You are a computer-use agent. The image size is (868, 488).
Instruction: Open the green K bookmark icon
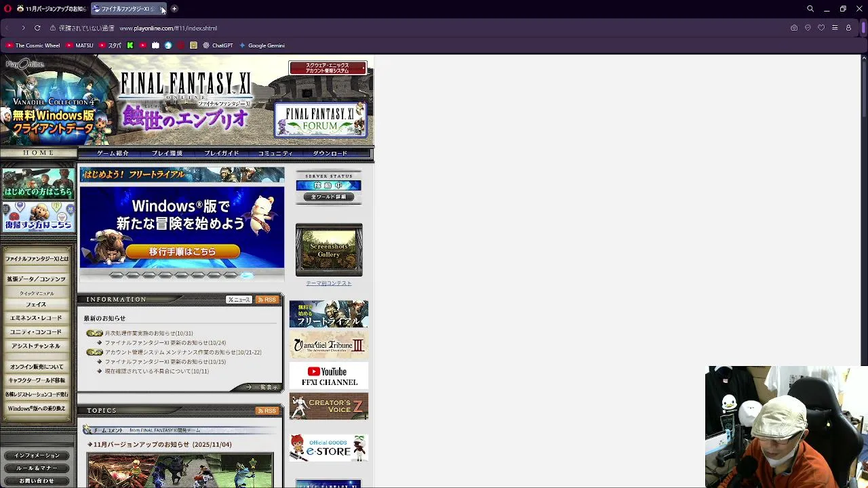130,45
